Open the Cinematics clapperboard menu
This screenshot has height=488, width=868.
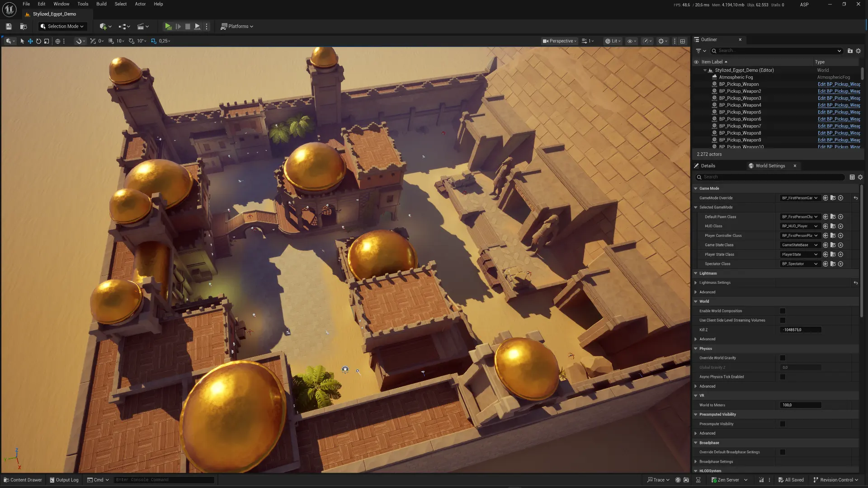pos(143,27)
